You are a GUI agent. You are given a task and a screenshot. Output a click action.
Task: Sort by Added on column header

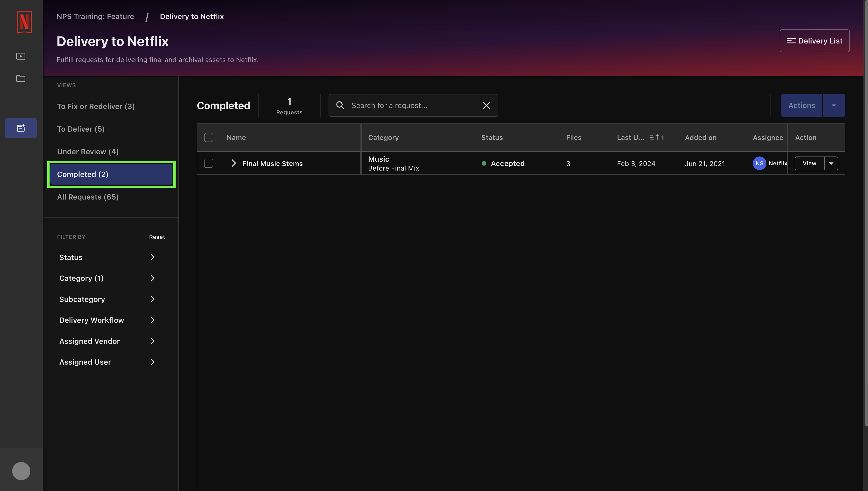[x=701, y=138]
